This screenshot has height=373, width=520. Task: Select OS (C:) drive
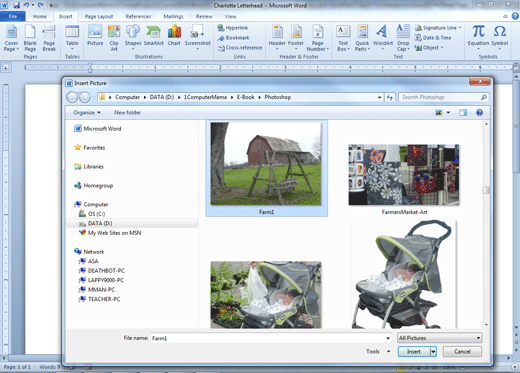[x=92, y=214]
